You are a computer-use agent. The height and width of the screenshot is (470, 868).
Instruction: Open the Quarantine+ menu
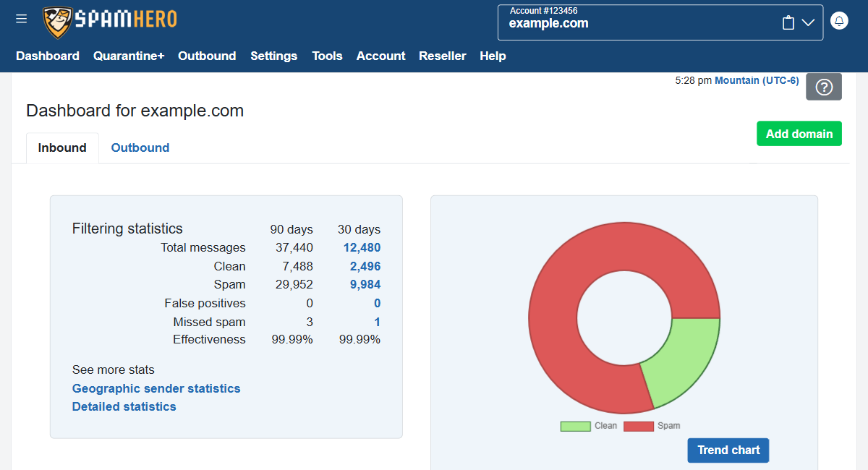pyautogui.click(x=129, y=56)
